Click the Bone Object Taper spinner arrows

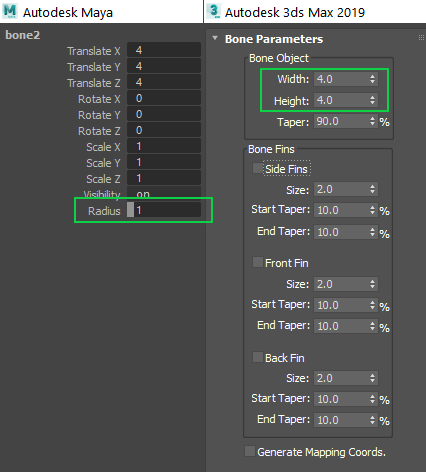coord(372,121)
